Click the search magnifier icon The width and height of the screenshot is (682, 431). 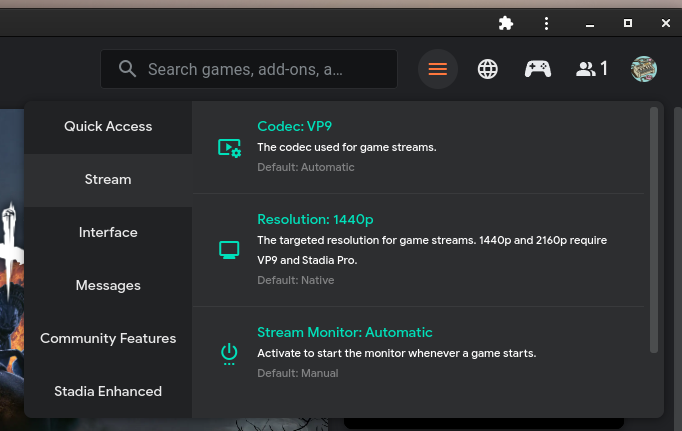point(127,69)
